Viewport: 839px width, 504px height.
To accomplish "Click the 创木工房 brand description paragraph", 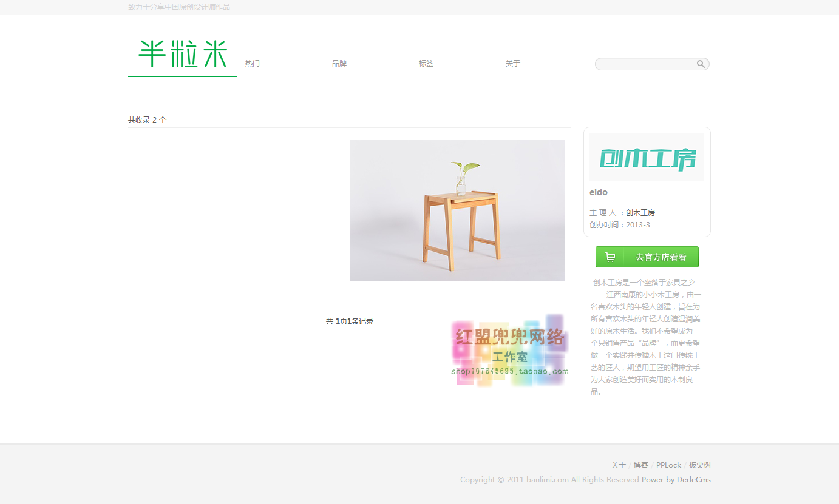I will pos(646,337).
